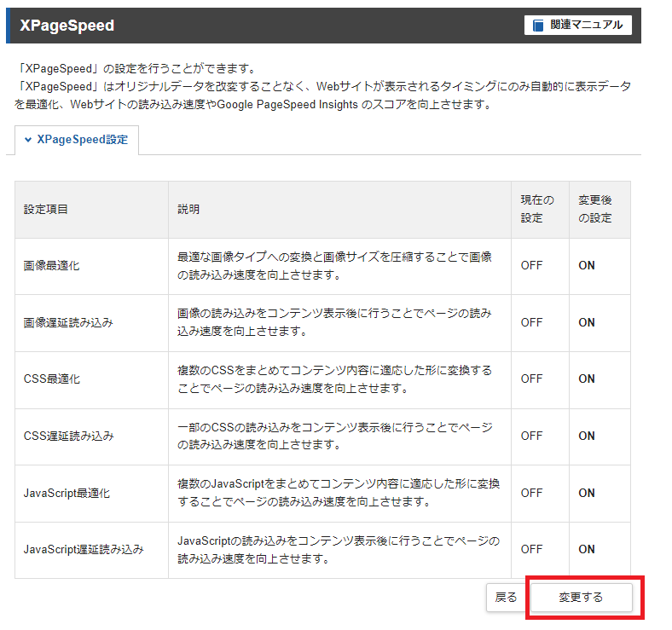
Task: Click the intro line「XPageSpeed」の設定を行うことができます
Action: pyautogui.click(x=137, y=68)
